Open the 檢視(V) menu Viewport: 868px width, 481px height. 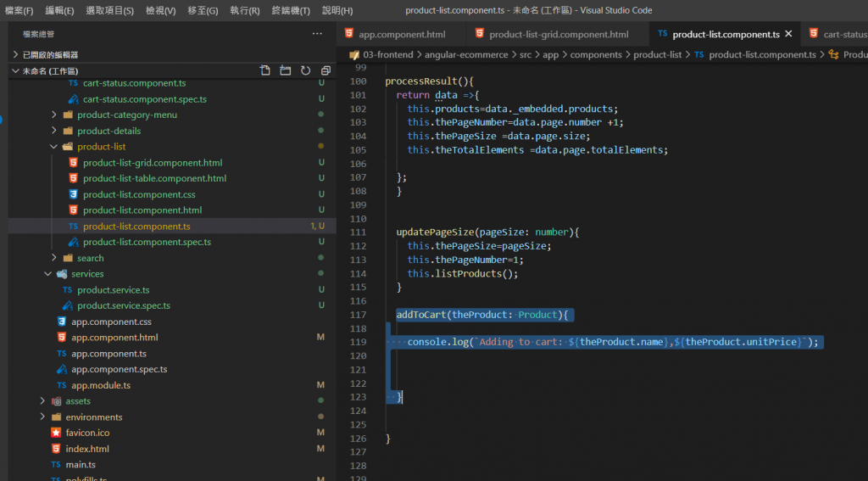pos(160,10)
